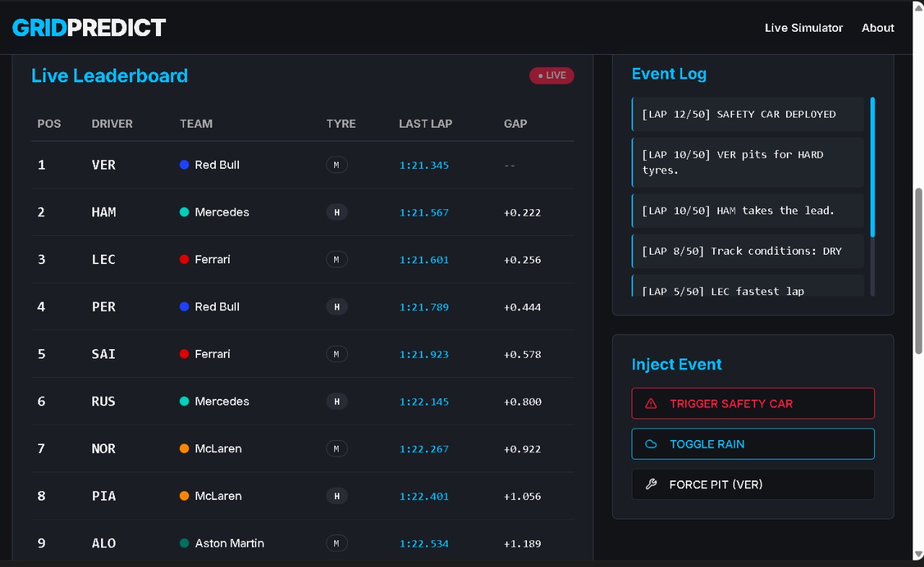924x567 pixels.
Task: Click the M tyre badge in VER's row
Action: 336,165
